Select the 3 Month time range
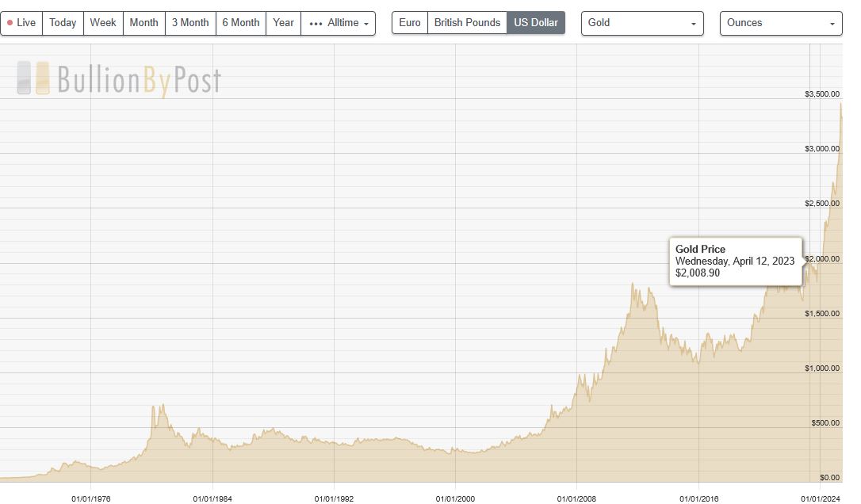The width and height of the screenshot is (861, 504). [190, 23]
